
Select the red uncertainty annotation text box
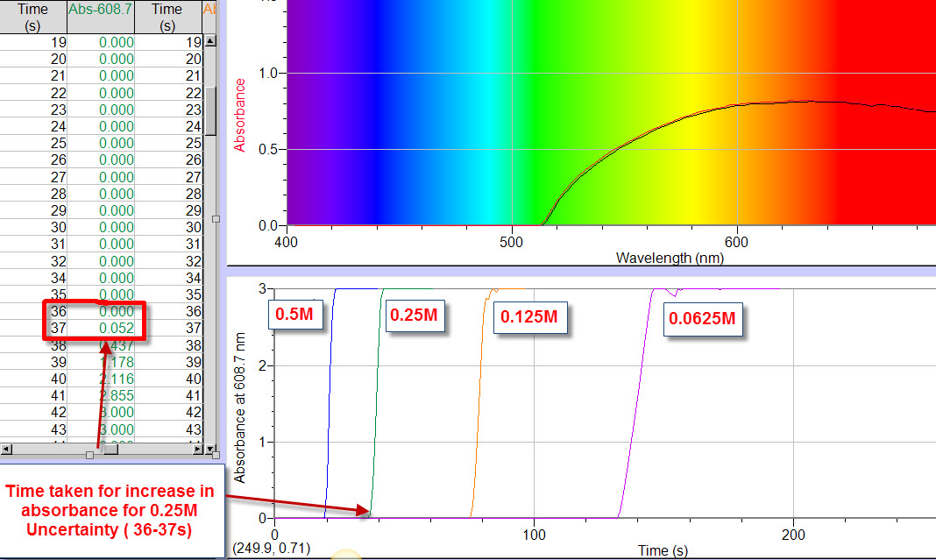[110, 510]
